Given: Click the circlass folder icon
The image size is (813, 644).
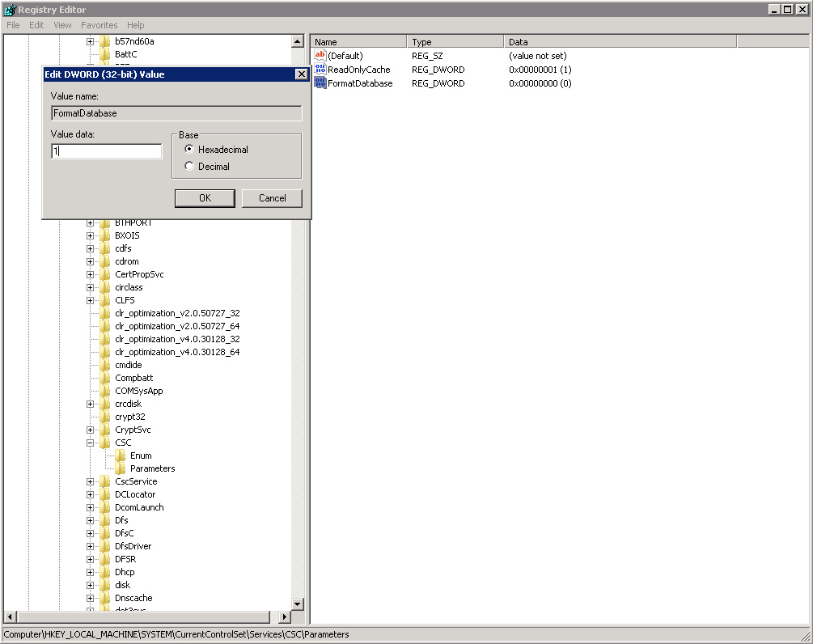Looking at the screenshot, I should point(104,287).
